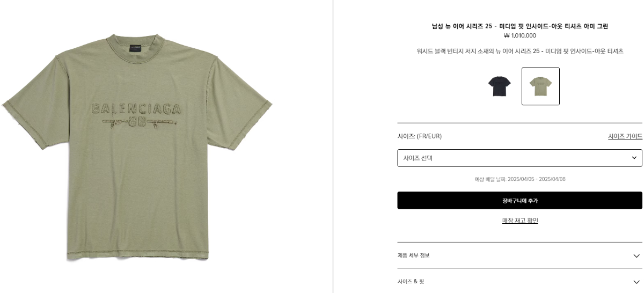Click the chevron beside 사이즈 & 핏

(636, 282)
